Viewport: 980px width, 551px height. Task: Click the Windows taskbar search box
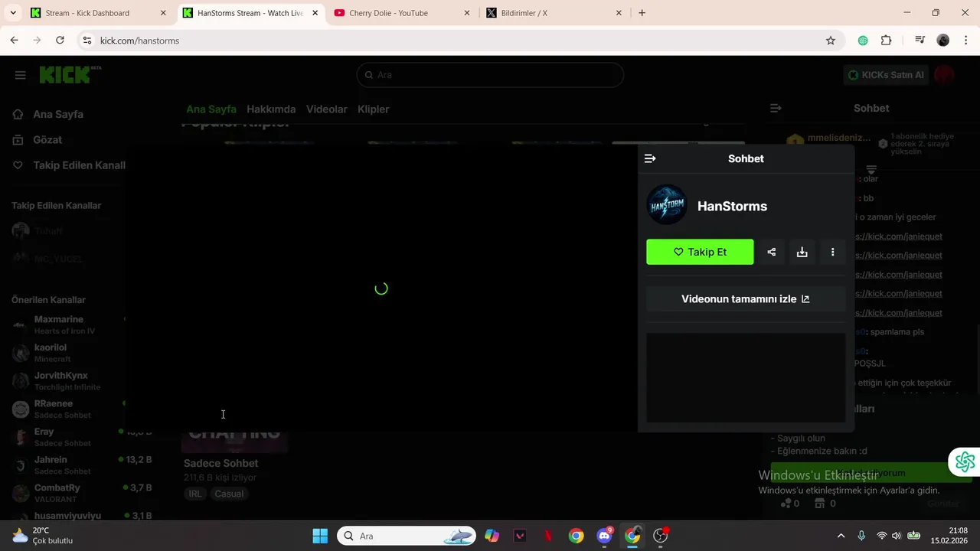[407, 536]
